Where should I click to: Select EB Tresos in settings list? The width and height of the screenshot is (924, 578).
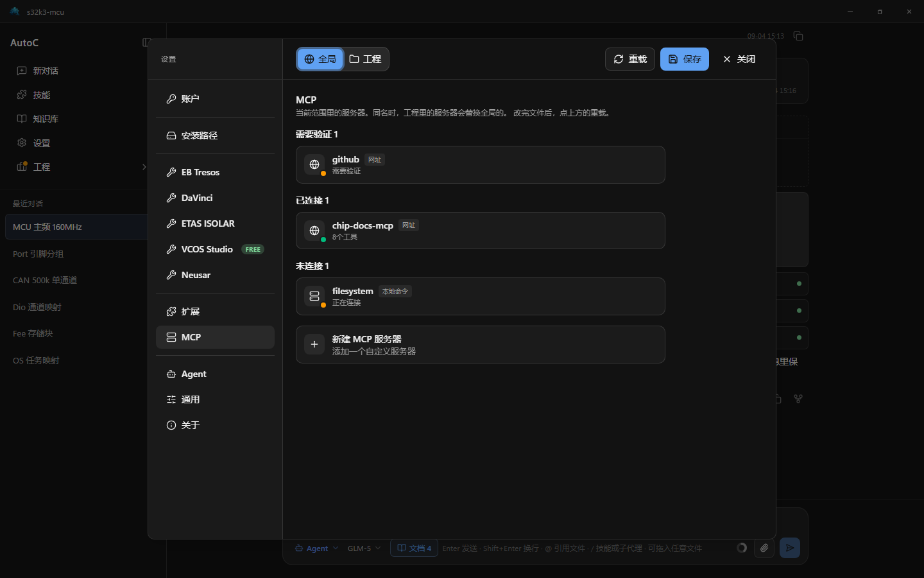point(215,172)
